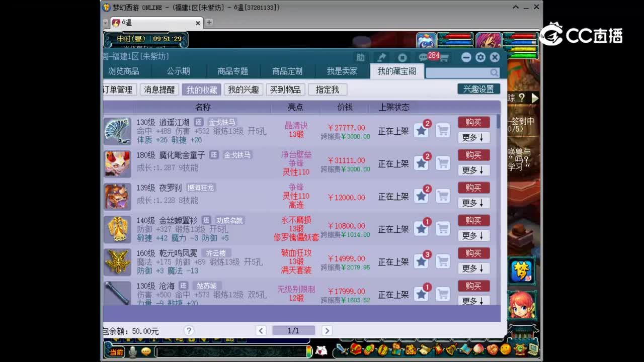Toggle favorite star for the 沧海 row

coord(421,294)
